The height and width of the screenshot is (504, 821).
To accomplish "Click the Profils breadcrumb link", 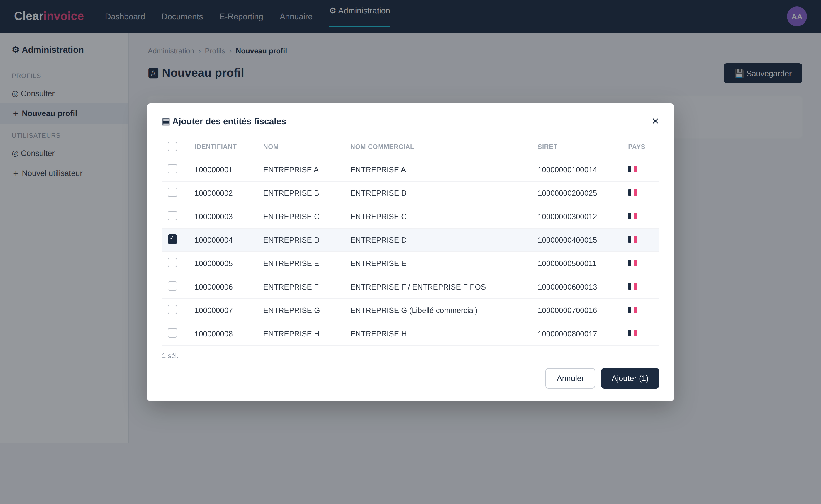I will [215, 51].
